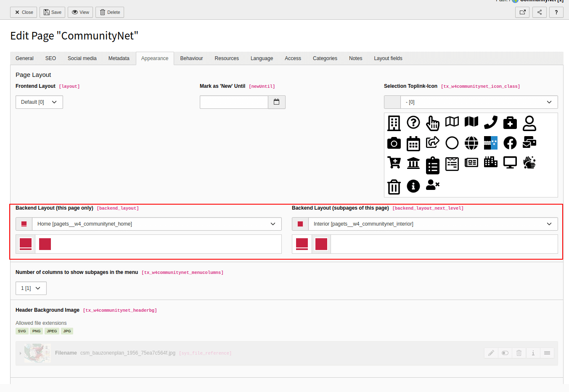The image size is (569, 392).
Task: Open the Frontend Layout dropdown
Action: 39,102
